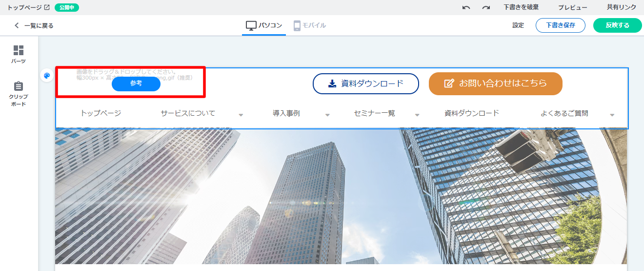The image size is (644, 271).
Task: Click the 資料ダウンロード outlined button
Action: (366, 83)
